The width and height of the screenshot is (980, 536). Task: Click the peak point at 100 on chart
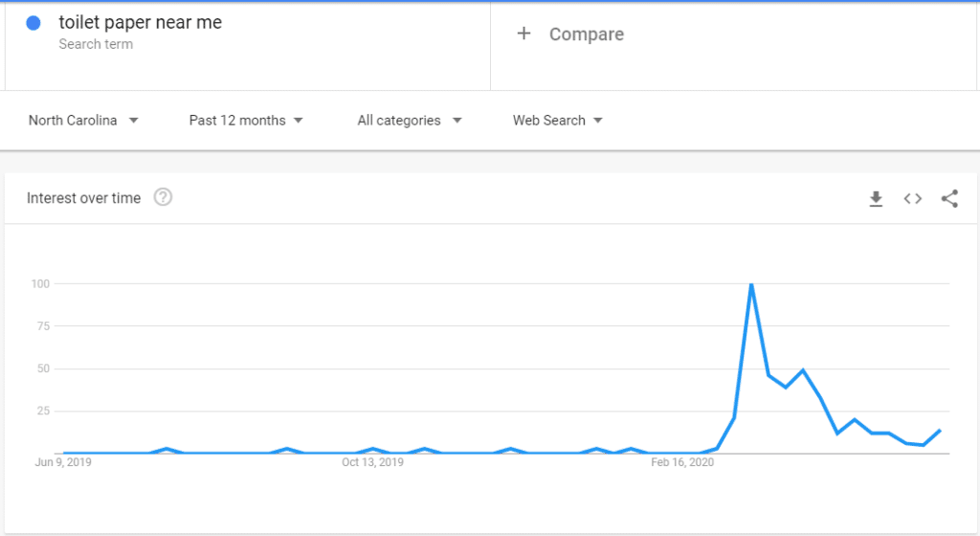pyautogui.click(x=751, y=284)
